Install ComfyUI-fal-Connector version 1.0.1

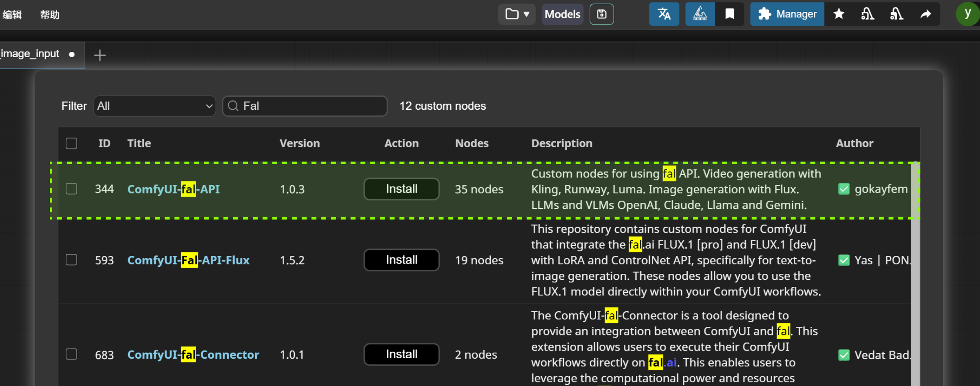[x=401, y=354]
